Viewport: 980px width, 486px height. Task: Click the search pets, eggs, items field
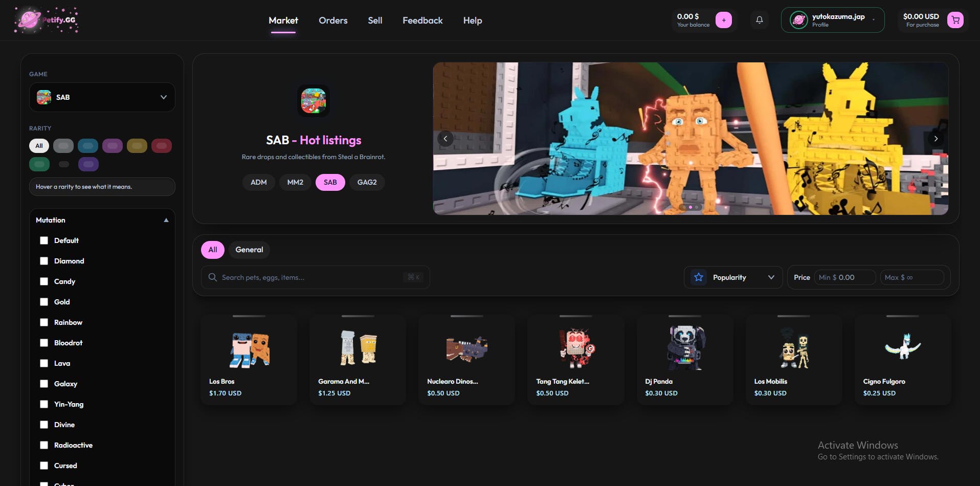click(x=316, y=277)
